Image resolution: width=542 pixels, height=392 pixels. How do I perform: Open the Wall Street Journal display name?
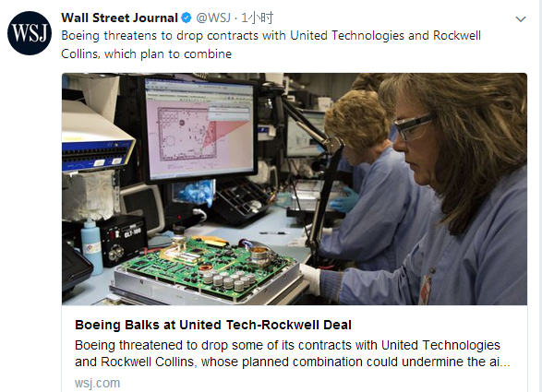coord(119,18)
